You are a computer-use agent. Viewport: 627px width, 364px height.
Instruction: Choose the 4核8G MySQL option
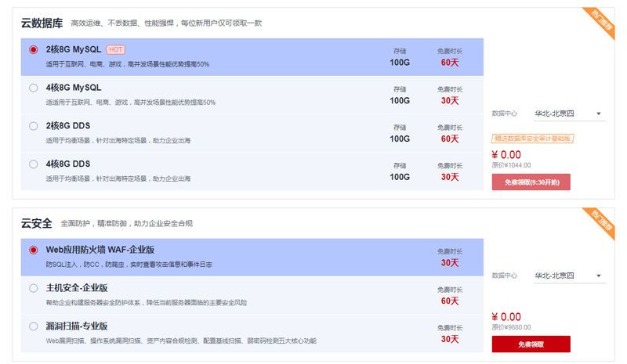pos(33,88)
